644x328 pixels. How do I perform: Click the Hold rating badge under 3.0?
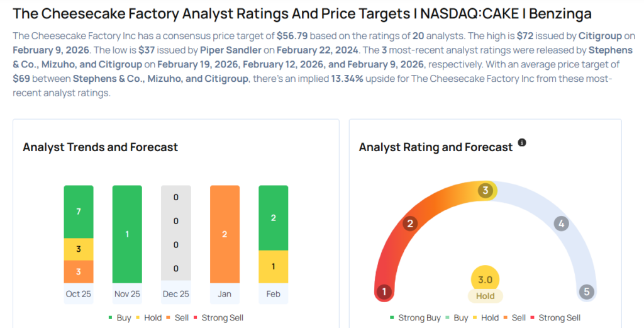(x=485, y=296)
